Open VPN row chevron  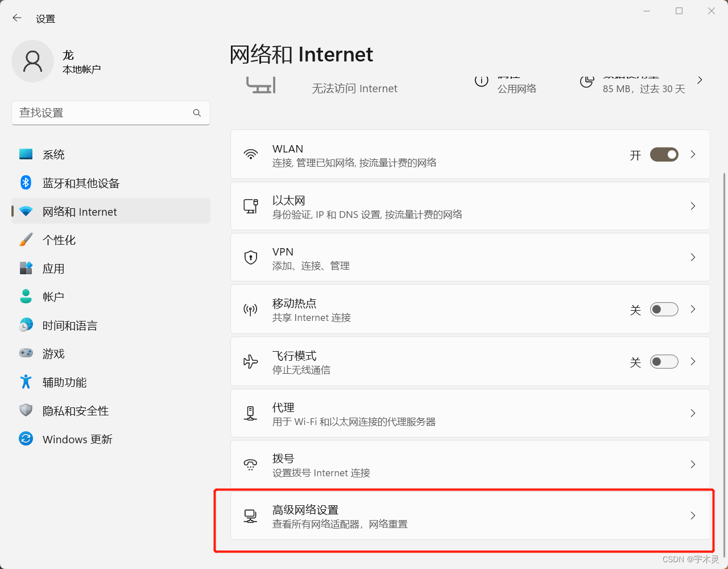tap(693, 258)
